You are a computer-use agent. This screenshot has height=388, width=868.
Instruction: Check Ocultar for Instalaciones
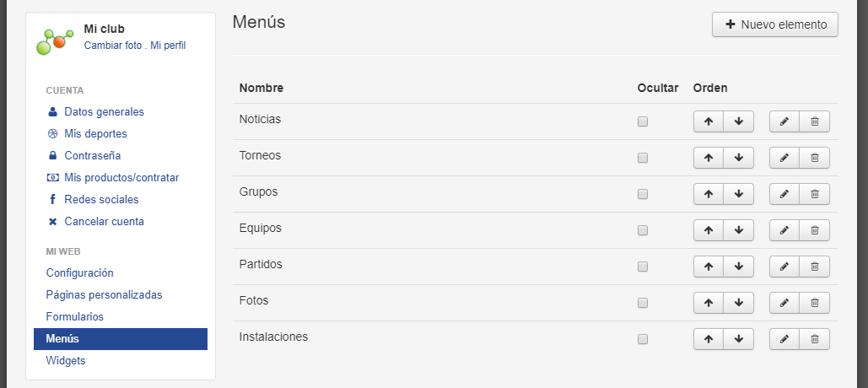pyautogui.click(x=643, y=339)
